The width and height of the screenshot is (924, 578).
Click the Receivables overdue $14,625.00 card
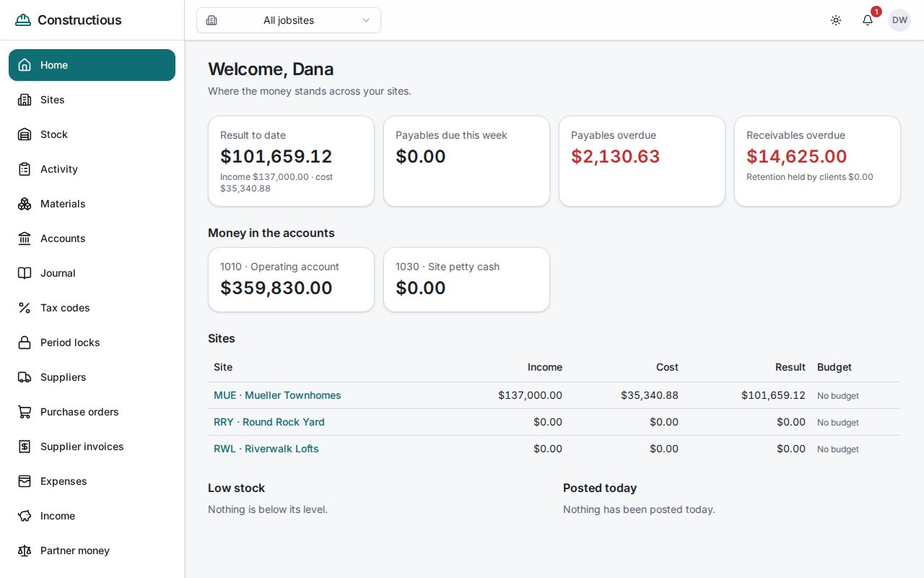click(x=817, y=161)
